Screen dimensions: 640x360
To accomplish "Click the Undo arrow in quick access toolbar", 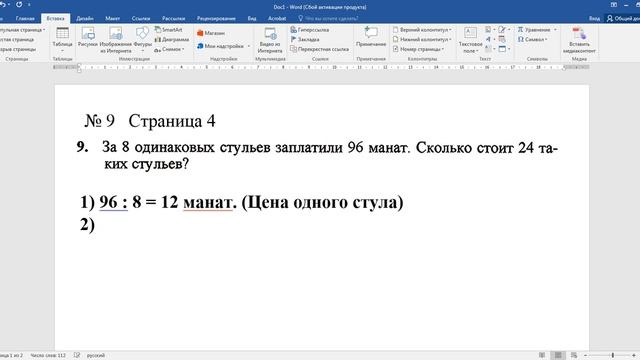I will [x=2, y=4].
